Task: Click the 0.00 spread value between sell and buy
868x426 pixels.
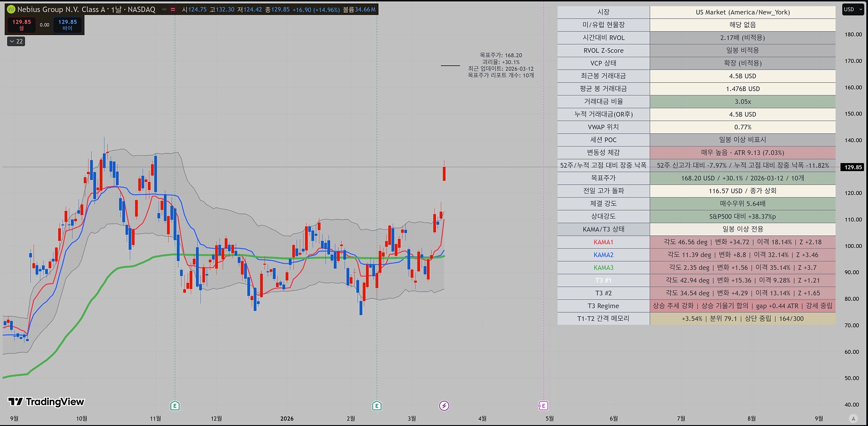Action: coord(44,25)
